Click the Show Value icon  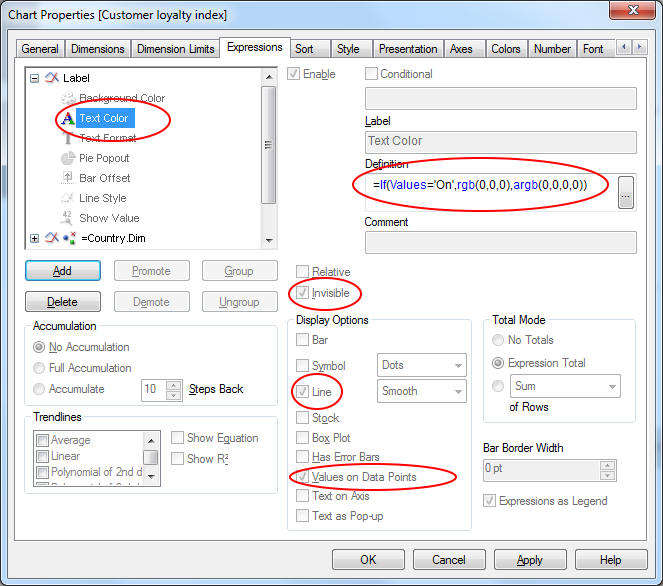[x=67, y=218]
